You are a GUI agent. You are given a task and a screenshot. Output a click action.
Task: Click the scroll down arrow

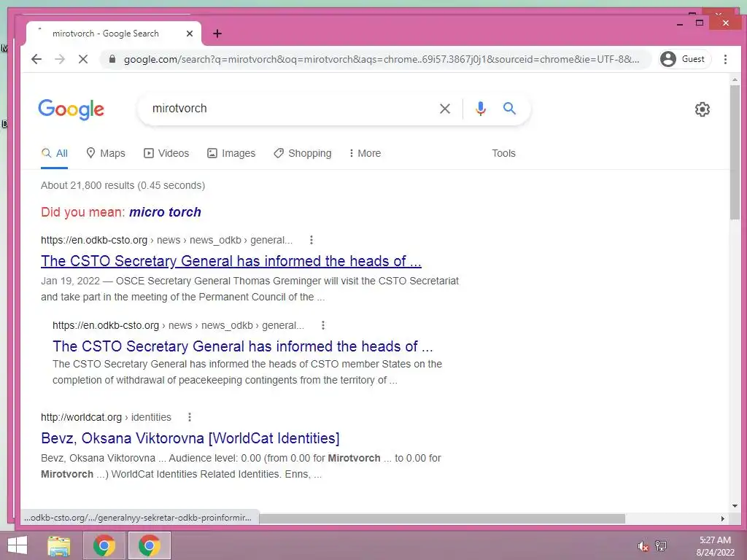pos(735,506)
